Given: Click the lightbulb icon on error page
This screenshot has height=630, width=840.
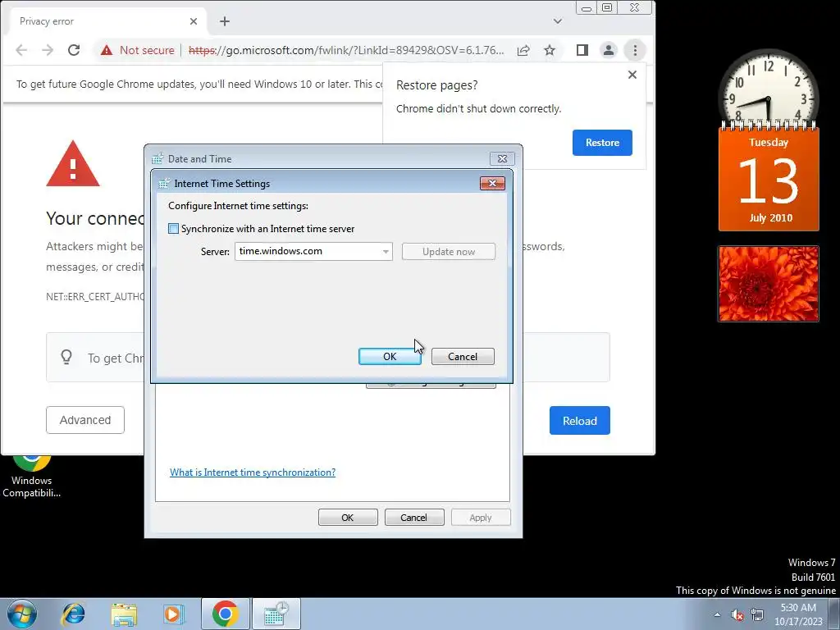Looking at the screenshot, I should 66,358.
